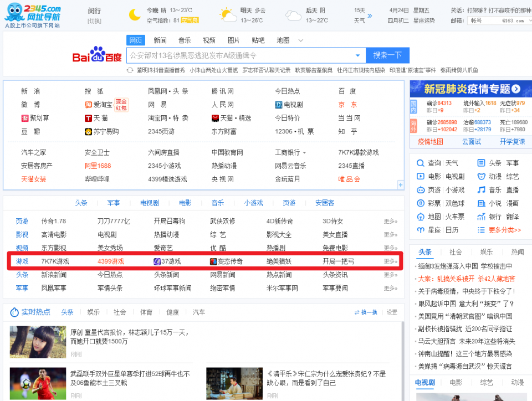Click 换一换 to refresh hot topics

tap(366, 312)
